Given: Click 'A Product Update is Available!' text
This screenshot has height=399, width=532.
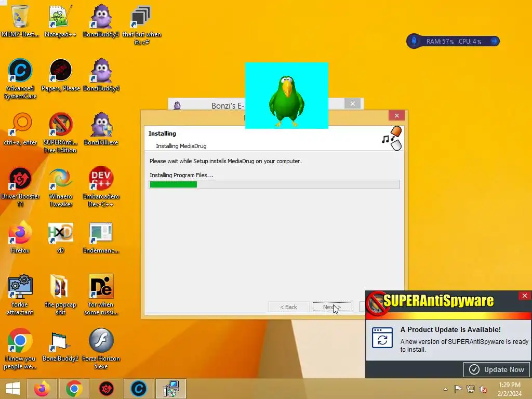Looking at the screenshot, I should pyautogui.click(x=450, y=329).
